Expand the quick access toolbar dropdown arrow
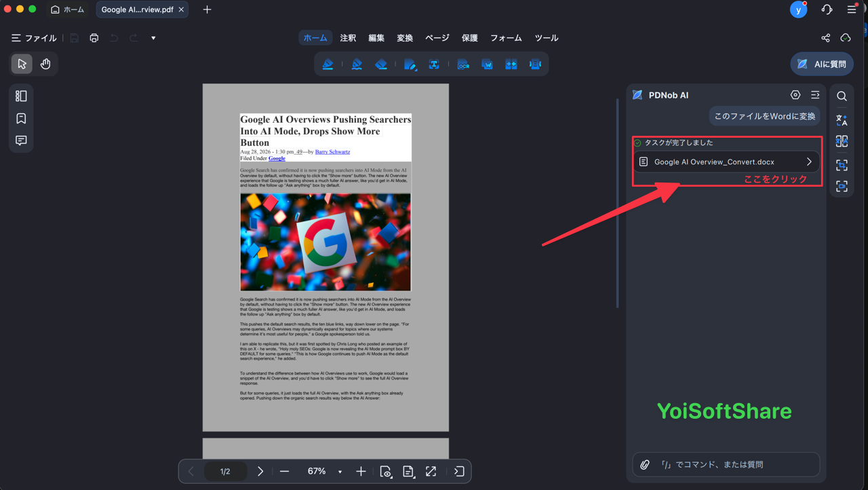The image size is (868, 490). click(x=153, y=38)
